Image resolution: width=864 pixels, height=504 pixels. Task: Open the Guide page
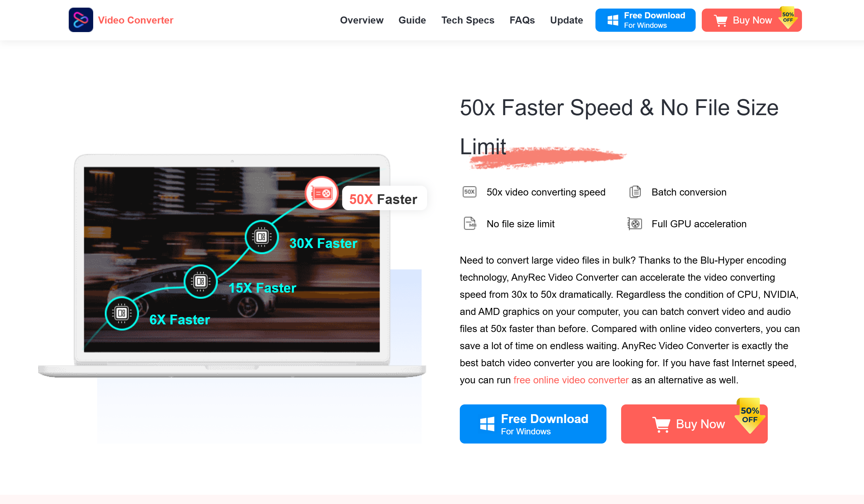coord(412,20)
